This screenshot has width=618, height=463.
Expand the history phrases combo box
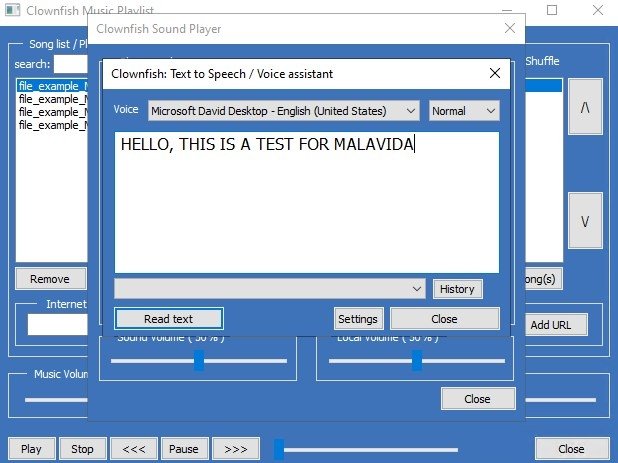coord(270,289)
